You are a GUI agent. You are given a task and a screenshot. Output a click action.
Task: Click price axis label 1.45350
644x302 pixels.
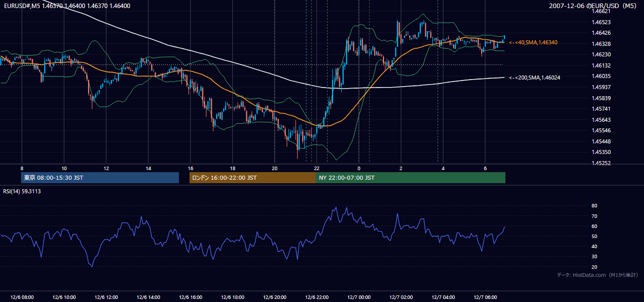(601, 152)
